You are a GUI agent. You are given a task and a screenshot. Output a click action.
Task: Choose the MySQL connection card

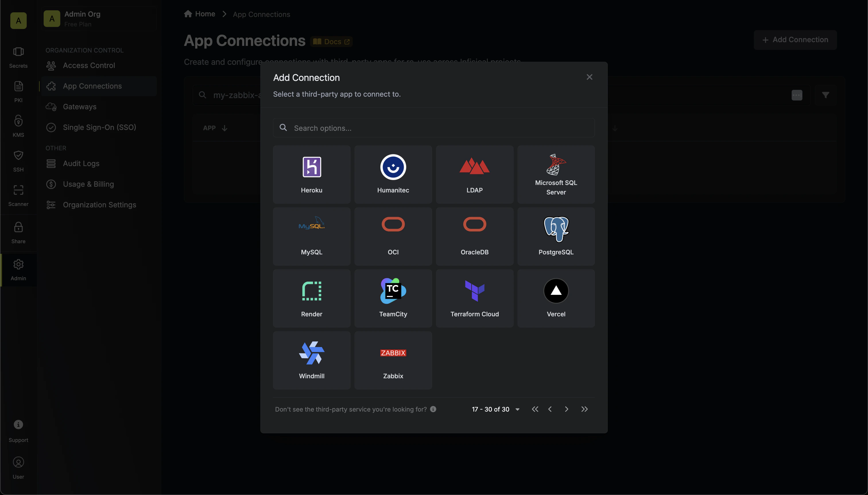click(311, 236)
